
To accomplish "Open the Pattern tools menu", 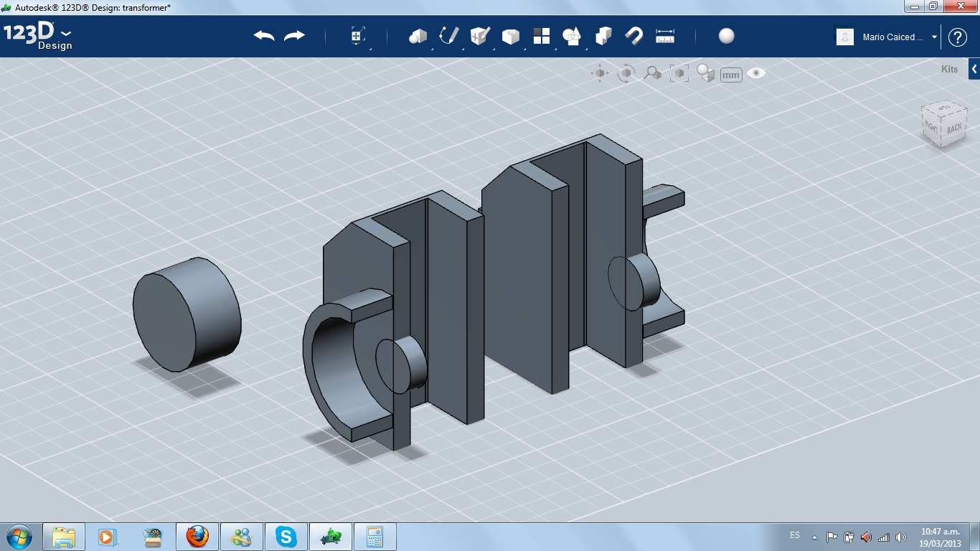I will (x=541, y=36).
